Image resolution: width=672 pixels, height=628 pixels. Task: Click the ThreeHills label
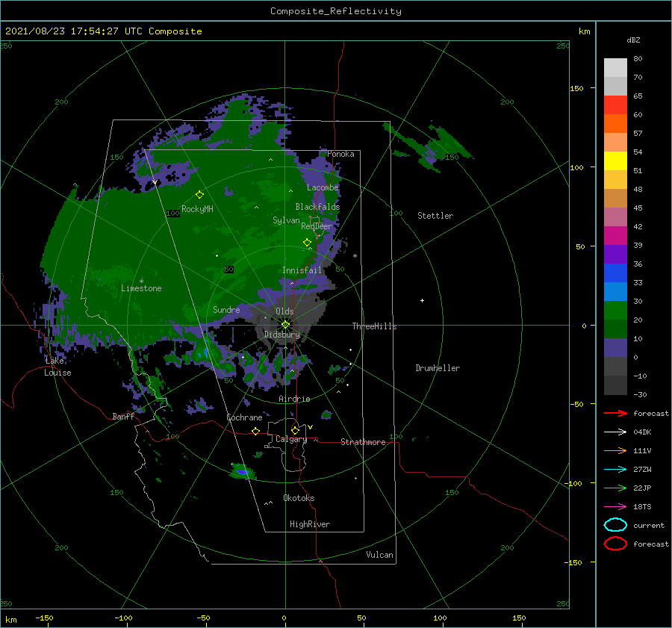(374, 326)
